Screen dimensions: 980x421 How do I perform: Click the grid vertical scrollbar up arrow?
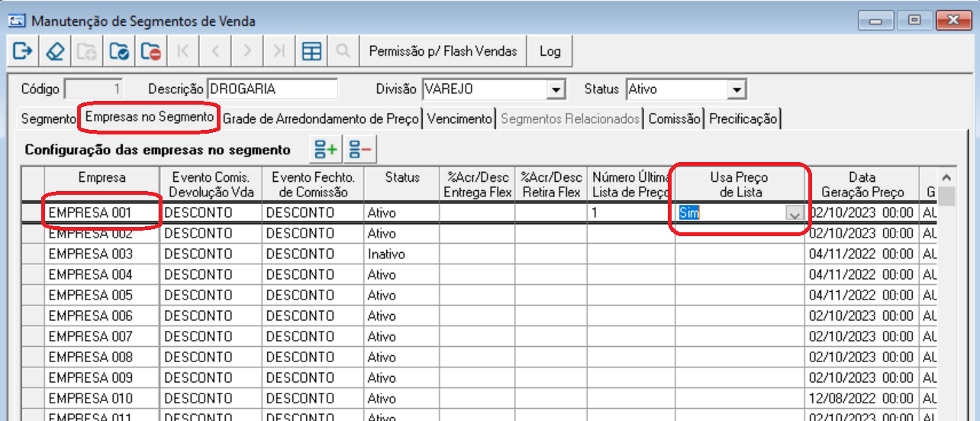pyautogui.click(x=947, y=177)
